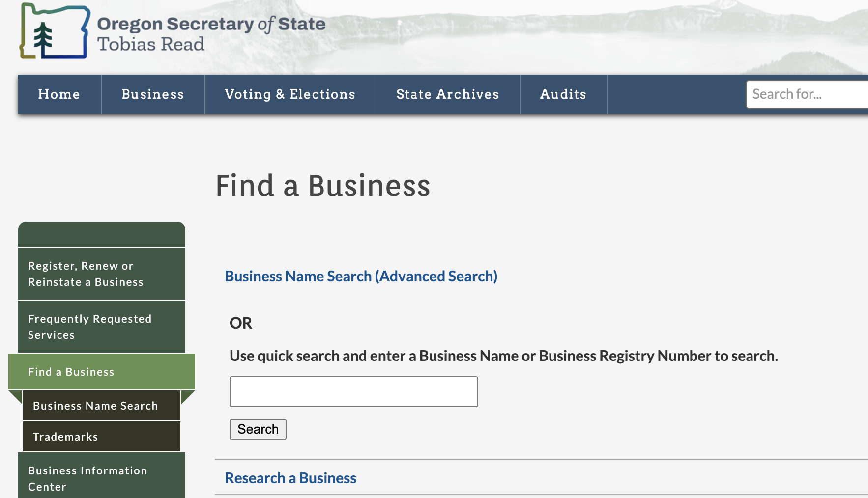The image size is (868, 498).
Task: Select Voting & Elections in navbar
Action: click(x=290, y=94)
